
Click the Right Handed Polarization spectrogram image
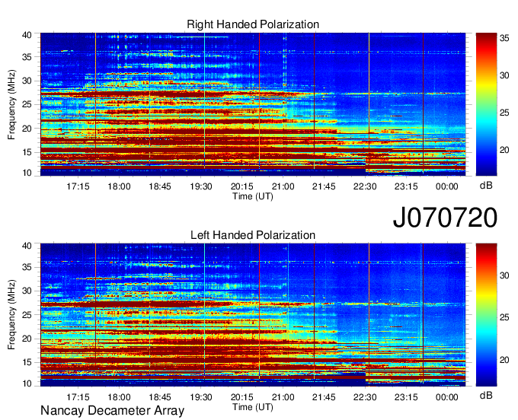tap(253, 104)
